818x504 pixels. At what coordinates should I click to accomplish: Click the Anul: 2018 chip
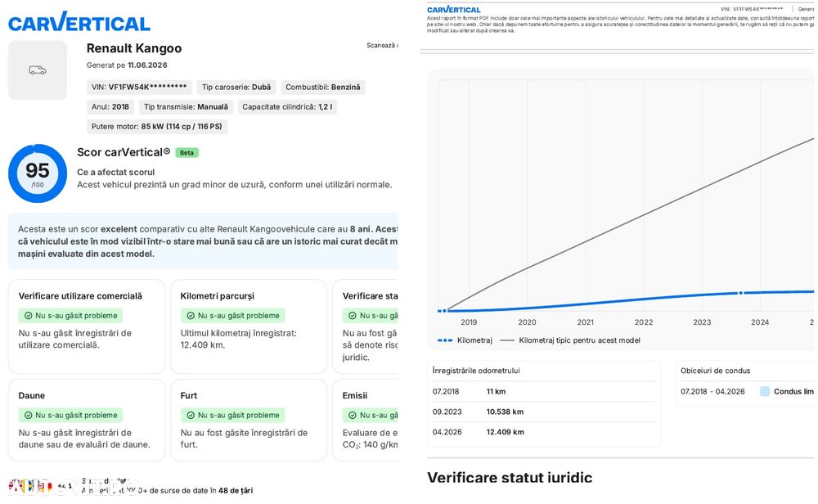110,107
